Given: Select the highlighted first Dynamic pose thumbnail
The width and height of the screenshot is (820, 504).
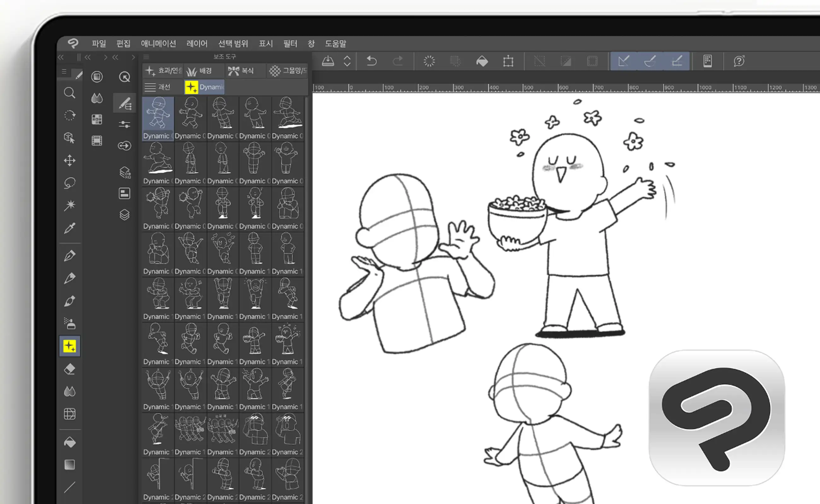Looking at the screenshot, I should [158, 119].
